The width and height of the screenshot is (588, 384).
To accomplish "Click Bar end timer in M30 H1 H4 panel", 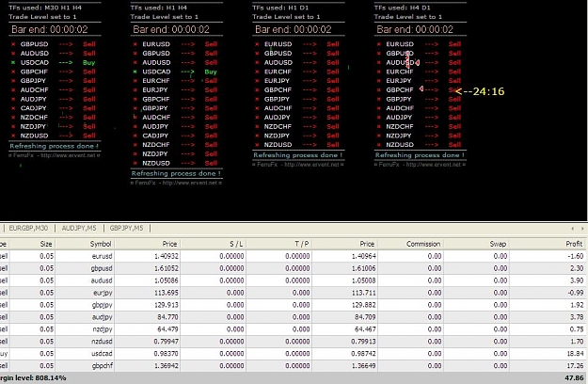I will pos(50,29).
